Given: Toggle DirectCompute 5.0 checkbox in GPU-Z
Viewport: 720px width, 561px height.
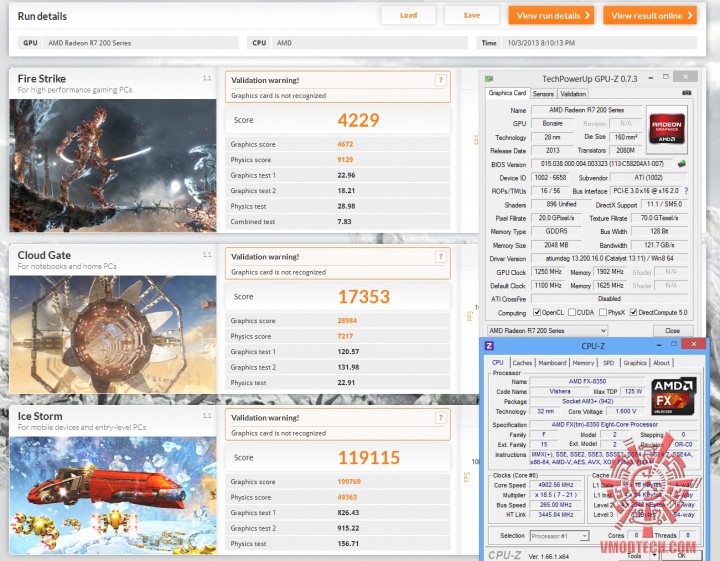Looking at the screenshot, I should (x=633, y=313).
